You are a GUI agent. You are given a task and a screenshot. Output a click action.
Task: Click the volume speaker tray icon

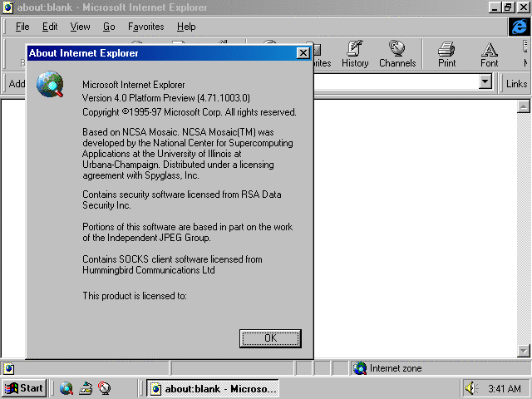click(x=471, y=388)
